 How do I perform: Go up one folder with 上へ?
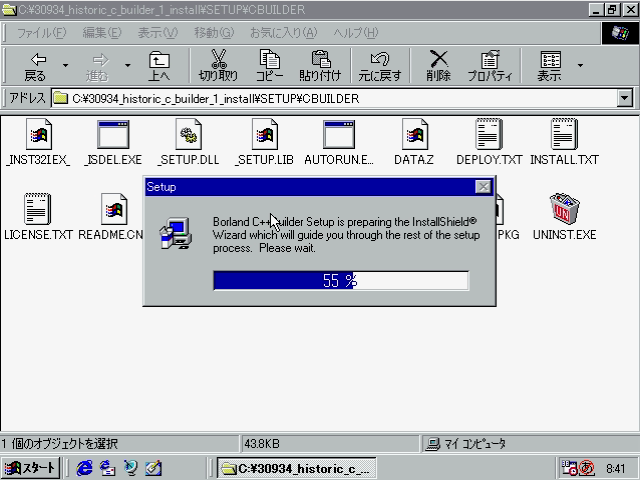click(159, 66)
